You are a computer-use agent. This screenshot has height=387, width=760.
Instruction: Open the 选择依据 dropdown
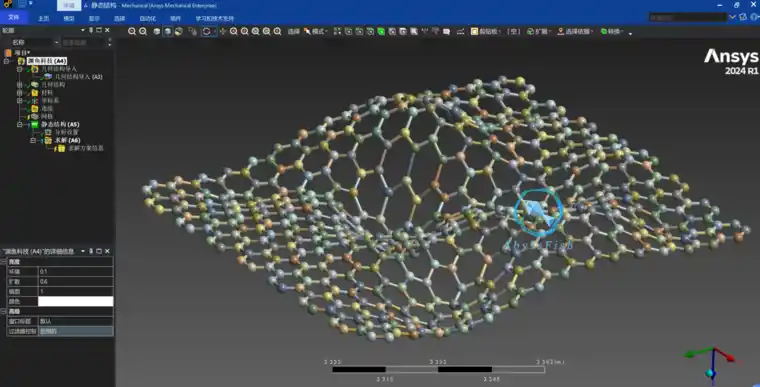[x=575, y=32]
